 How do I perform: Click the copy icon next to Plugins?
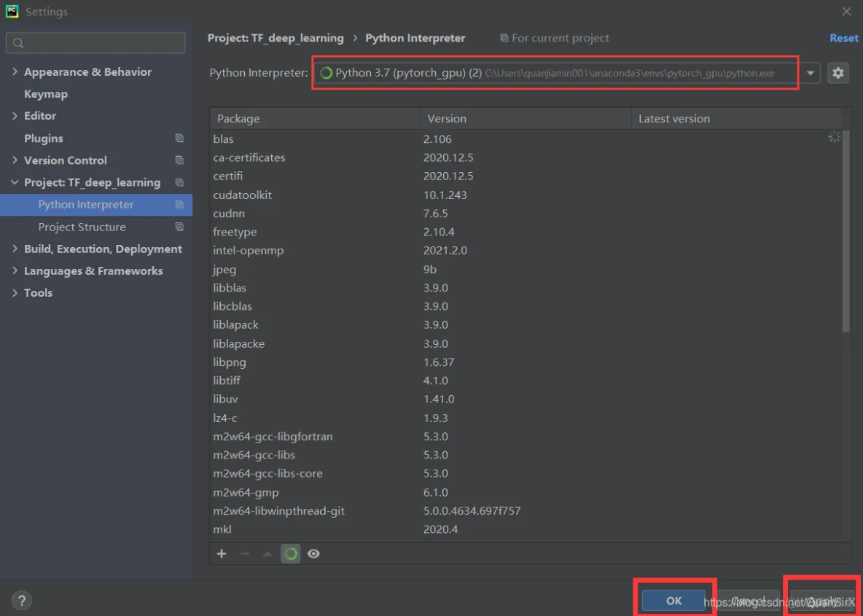(179, 139)
